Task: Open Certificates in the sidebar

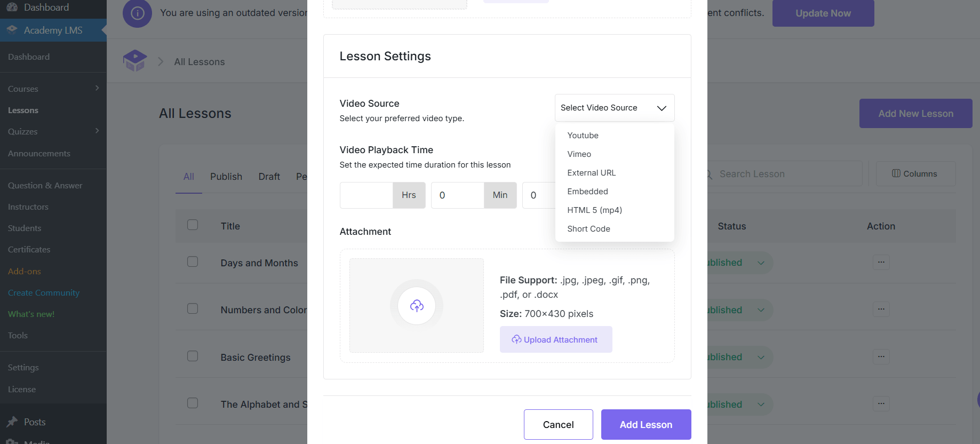Action: (29, 249)
